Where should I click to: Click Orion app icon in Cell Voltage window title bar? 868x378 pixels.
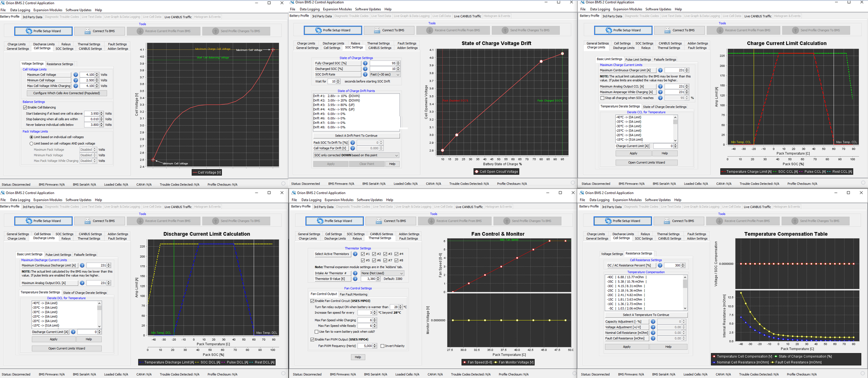3,3
